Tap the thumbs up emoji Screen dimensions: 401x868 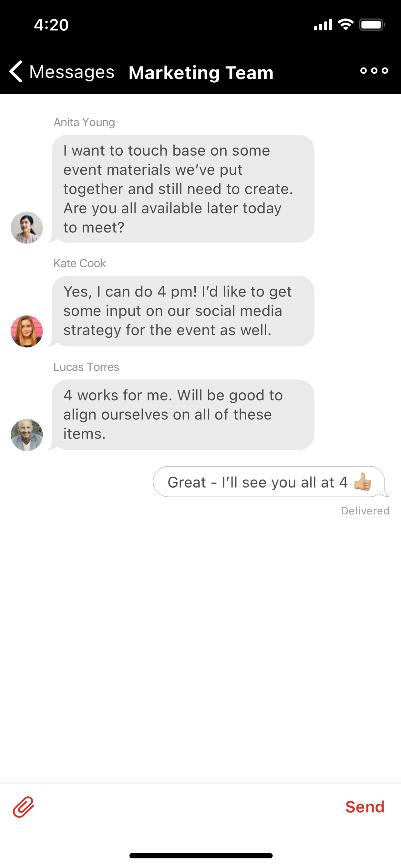pos(363,482)
